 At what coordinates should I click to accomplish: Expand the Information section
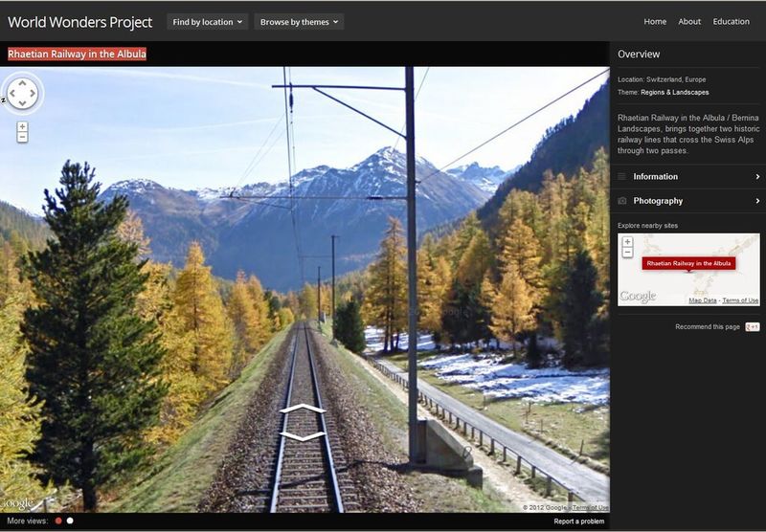(687, 177)
